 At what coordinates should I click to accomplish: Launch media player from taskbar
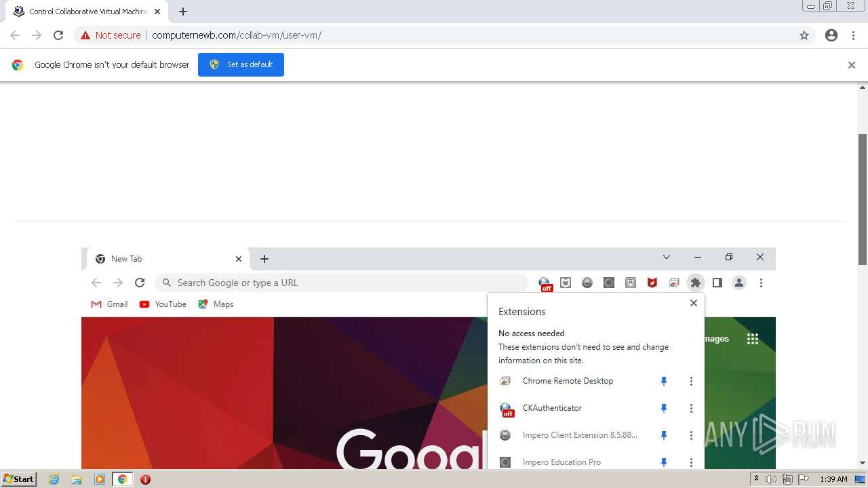click(100, 479)
